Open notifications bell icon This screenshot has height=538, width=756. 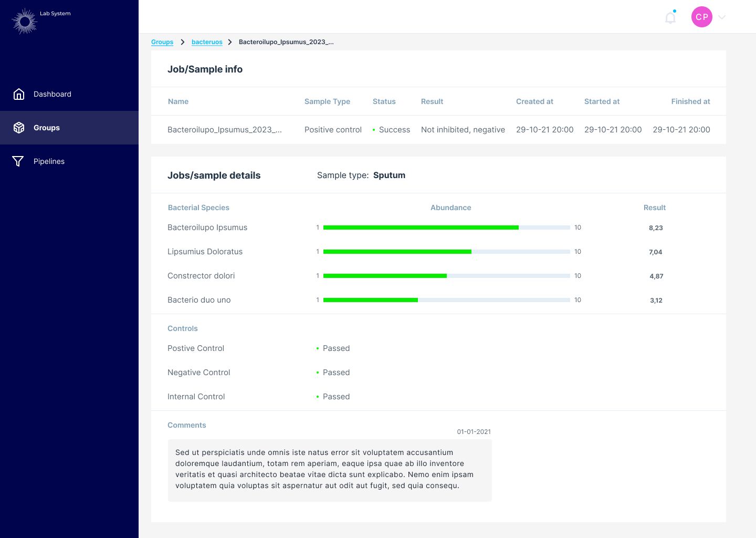tap(670, 18)
